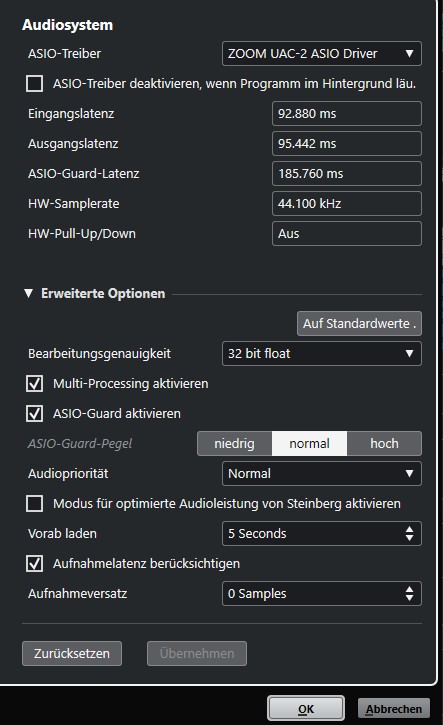Click the Vorab laden stepper arrows
443x725 pixels.
click(409, 534)
